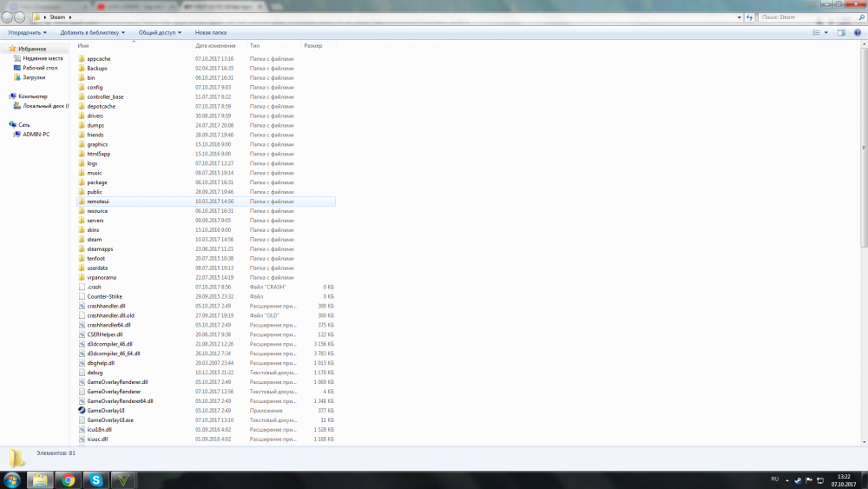Select the debug text document name
This screenshot has height=489, width=868.
95,372
